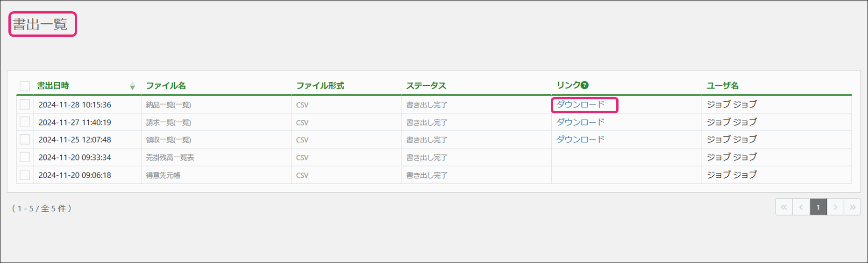Click the help icon beside リンク header
This screenshot has width=868, height=263.
584,85
